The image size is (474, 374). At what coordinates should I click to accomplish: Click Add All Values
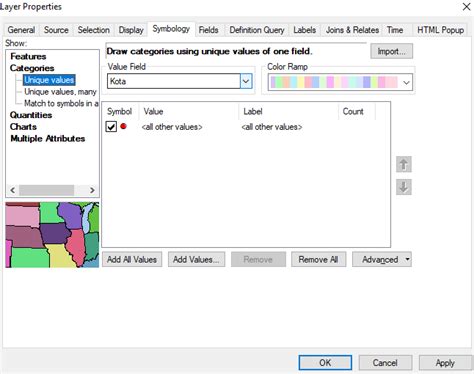coord(132,259)
